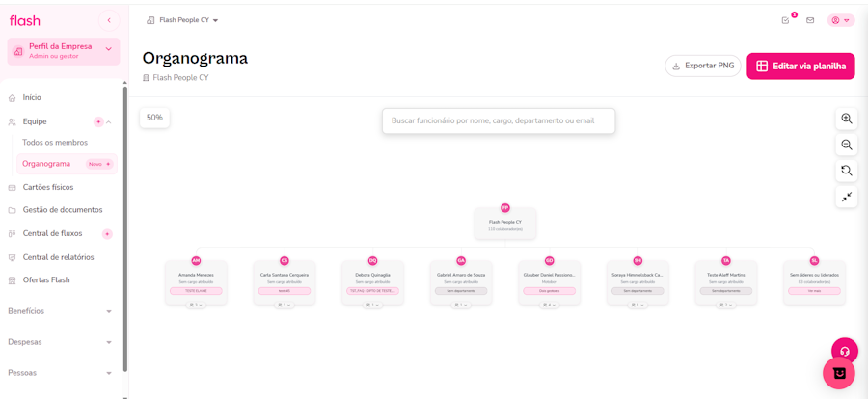
Task: Open Central de fluxos
Action: pos(53,233)
